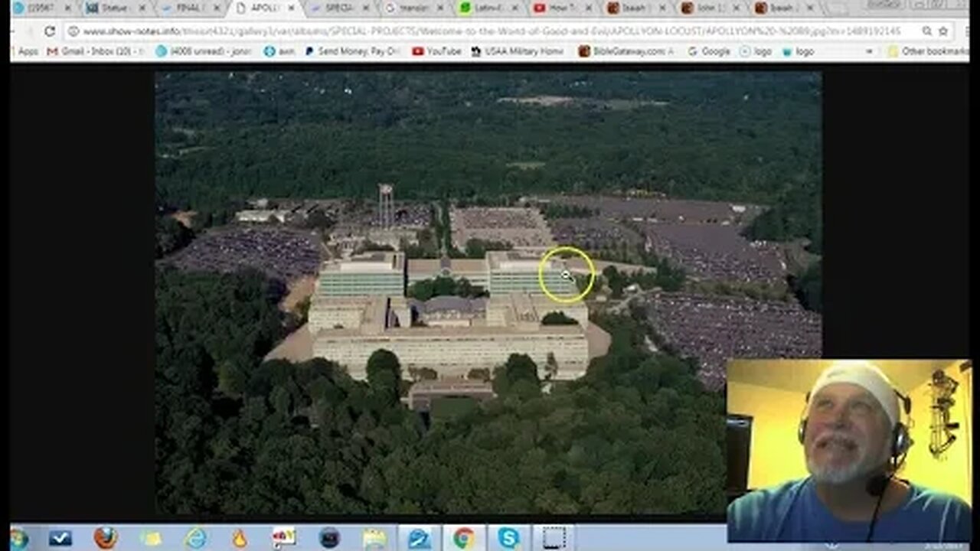980x551 pixels.
Task: Reload the page with the refresh icon
Action: click(x=50, y=31)
